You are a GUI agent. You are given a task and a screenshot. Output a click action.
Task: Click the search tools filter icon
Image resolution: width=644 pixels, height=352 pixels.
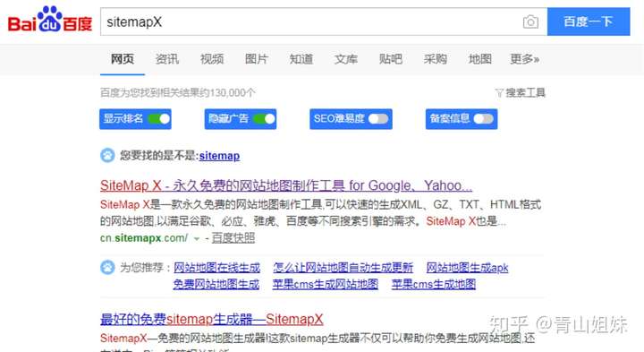tap(499, 93)
